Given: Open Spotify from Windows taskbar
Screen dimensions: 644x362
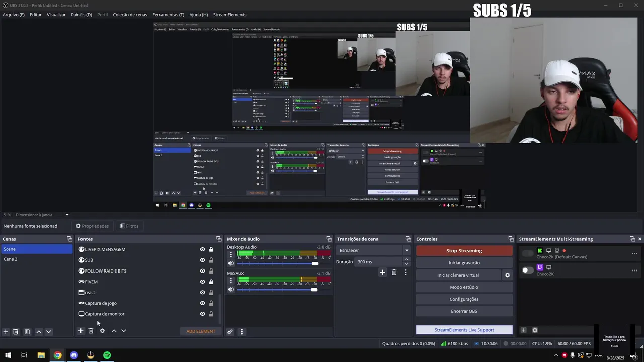Looking at the screenshot, I should click(107, 355).
